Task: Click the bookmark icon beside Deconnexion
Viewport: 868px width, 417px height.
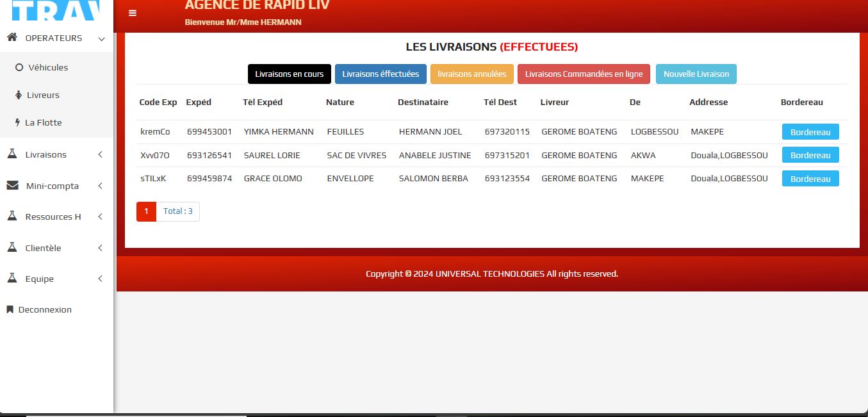Action: [x=10, y=309]
